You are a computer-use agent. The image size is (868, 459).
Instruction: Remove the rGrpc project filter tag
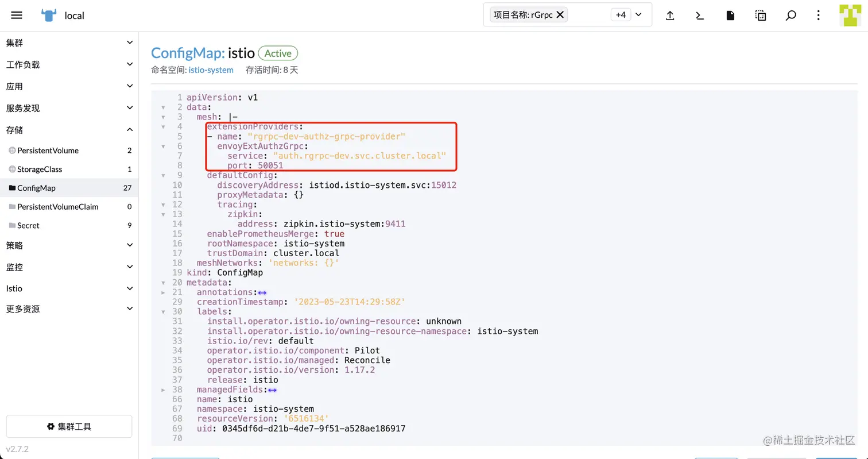click(x=560, y=15)
